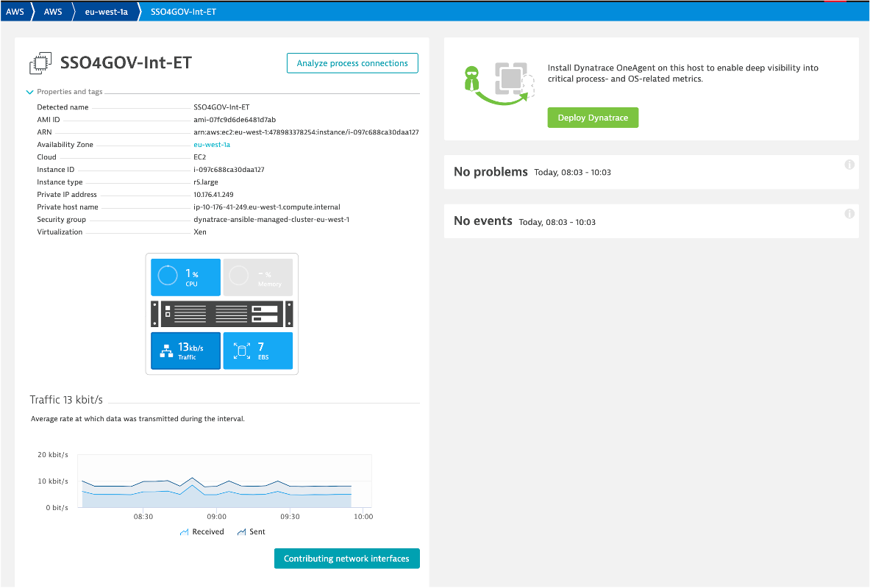Click the host icon beside SSO4GOV-Int-ET title
The image size is (870, 588).
tap(40, 64)
